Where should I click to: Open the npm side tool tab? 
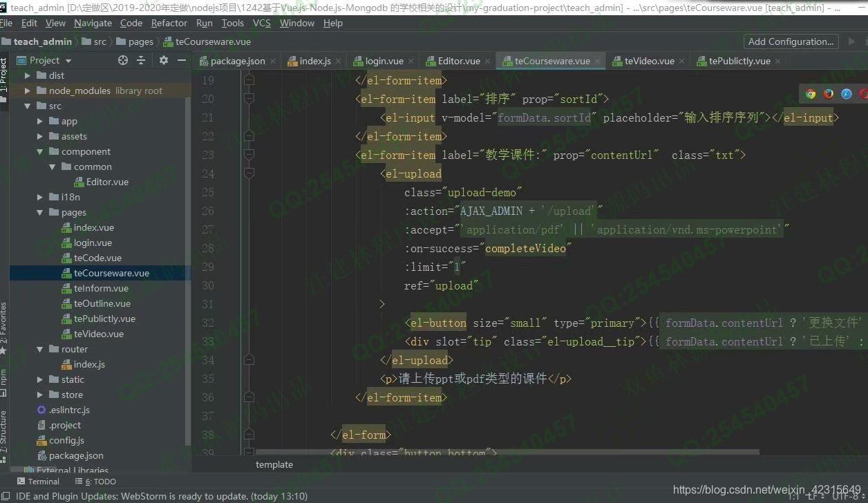click(3, 382)
